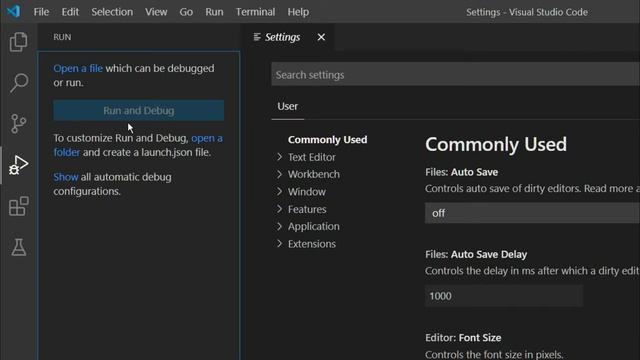640x360 pixels.
Task: Click the 'Editor: Font Size' setting title
Action: pos(463,338)
